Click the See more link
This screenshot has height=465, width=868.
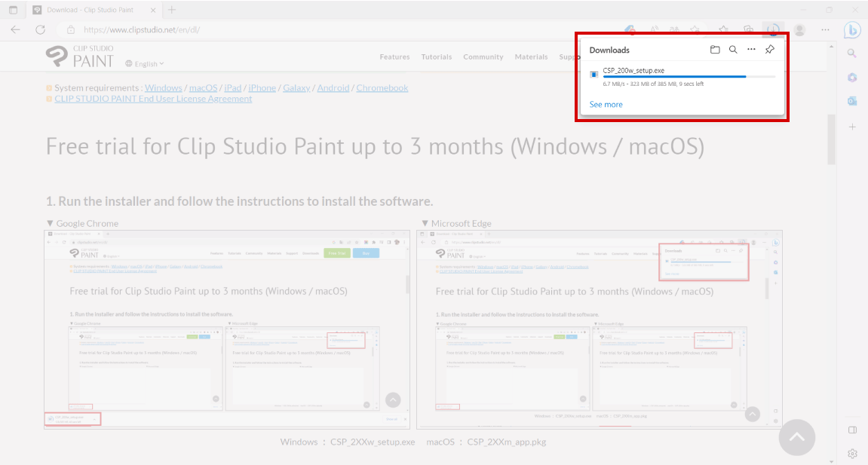(x=606, y=105)
